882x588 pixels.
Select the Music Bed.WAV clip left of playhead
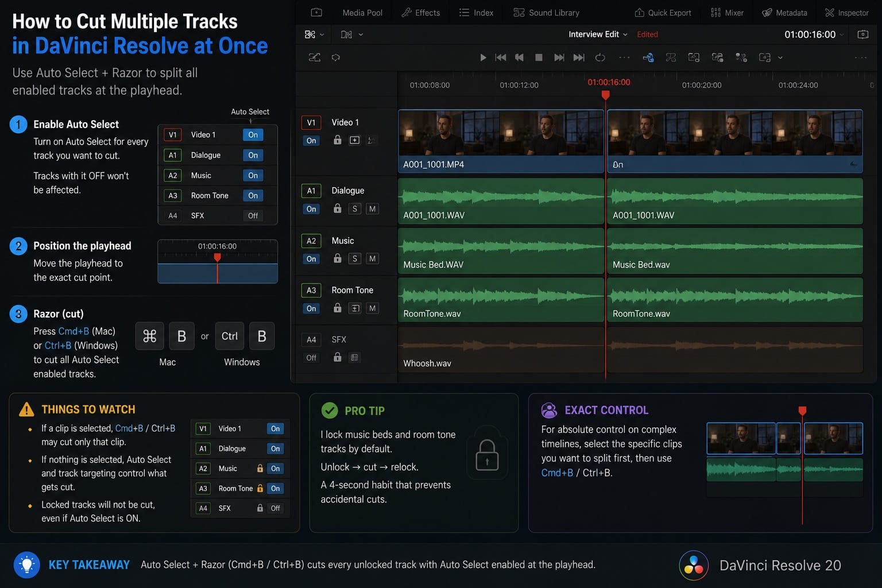point(501,250)
